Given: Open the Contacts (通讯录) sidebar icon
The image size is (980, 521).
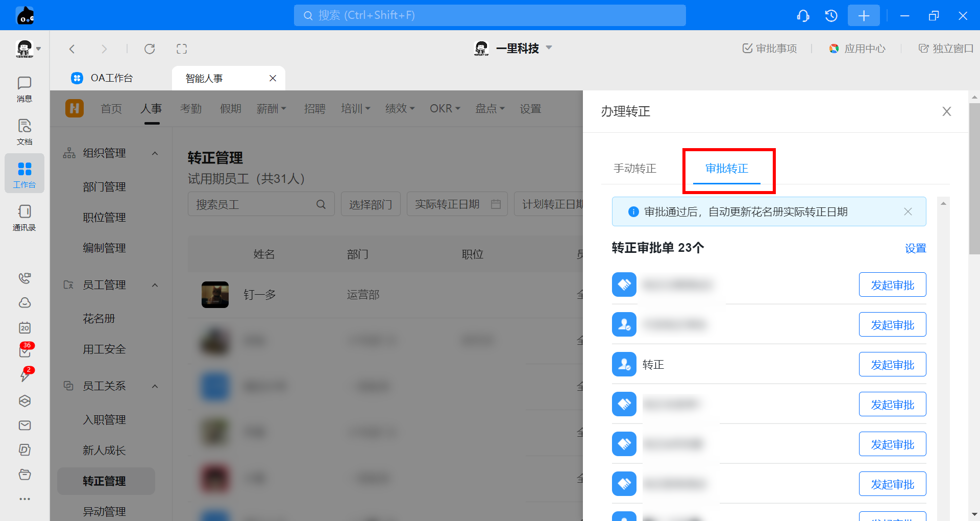Looking at the screenshot, I should tap(24, 218).
